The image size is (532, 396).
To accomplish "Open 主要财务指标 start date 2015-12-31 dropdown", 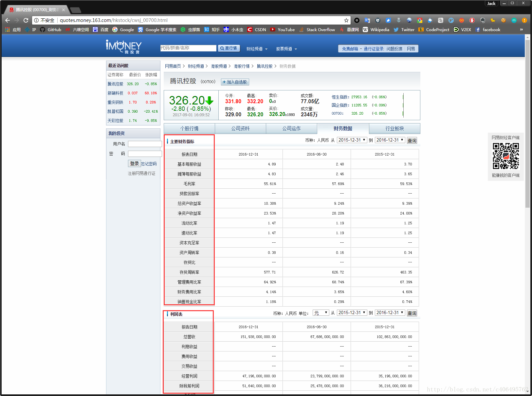I will pos(352,140).
